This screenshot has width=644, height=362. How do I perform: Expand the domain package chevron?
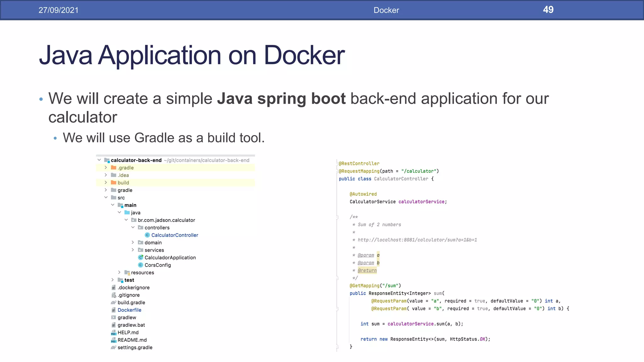click(133, 242)
